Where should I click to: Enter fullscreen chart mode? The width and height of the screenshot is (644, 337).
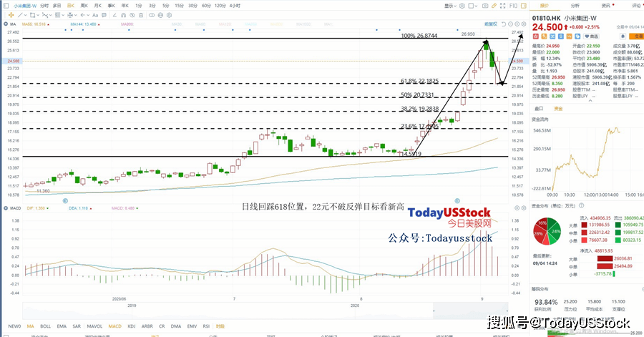coord(503,6)
